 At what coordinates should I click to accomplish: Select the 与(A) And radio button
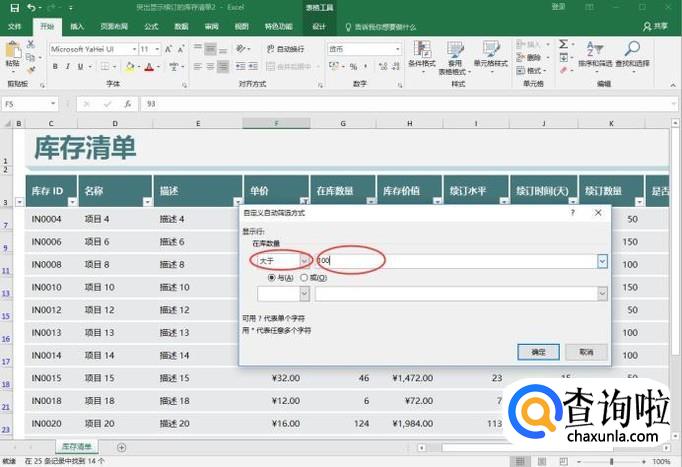coord(272,277)
